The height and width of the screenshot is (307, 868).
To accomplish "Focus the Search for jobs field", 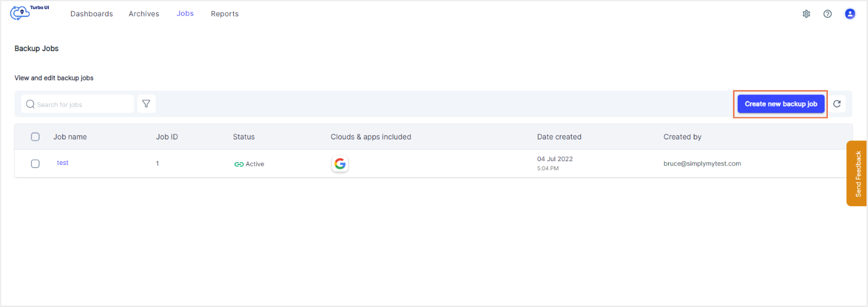I will pos(78,104).
